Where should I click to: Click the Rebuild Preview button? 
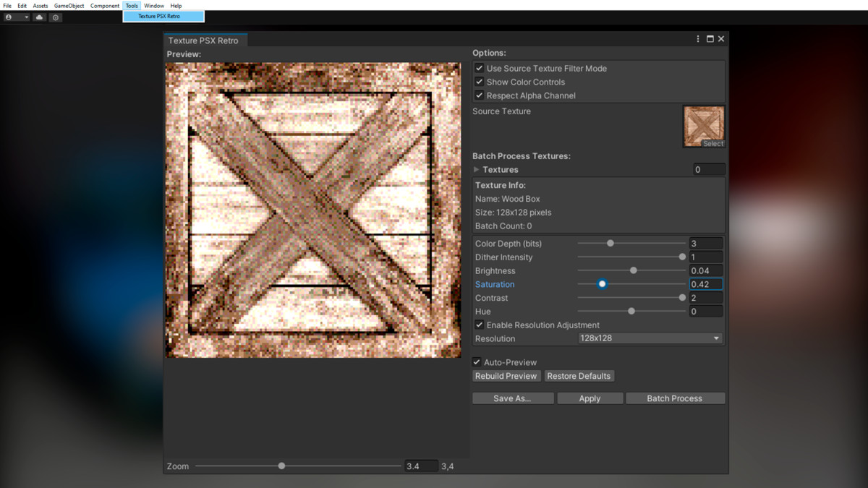click(506, 376)
